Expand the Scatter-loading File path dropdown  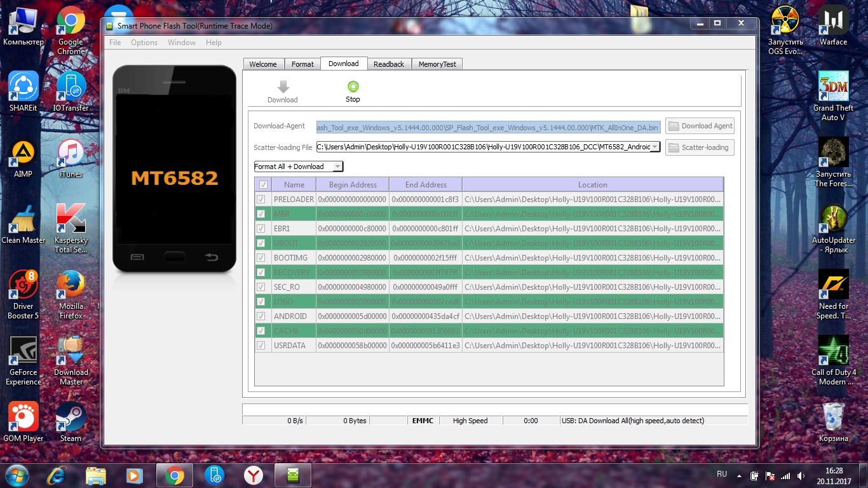[x=654, y=147]
